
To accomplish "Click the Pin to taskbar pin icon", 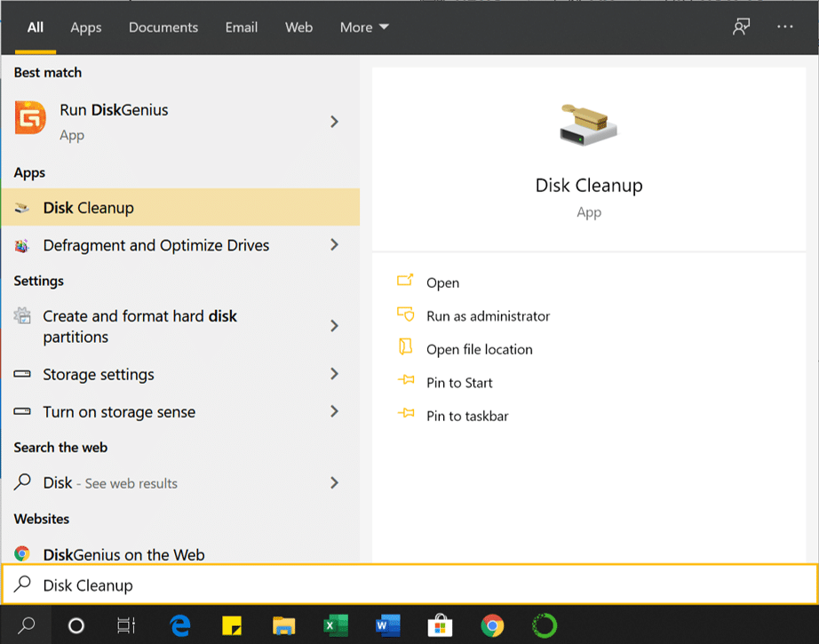I will [406, 413].
